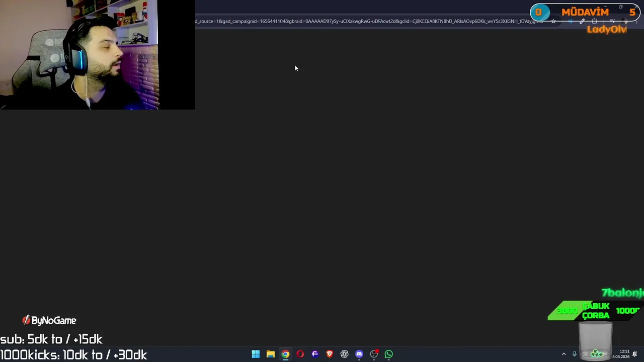Screen dimensions: 644x362
Task: Open WhatsApp from the taskbar
Action: point(388,354)
